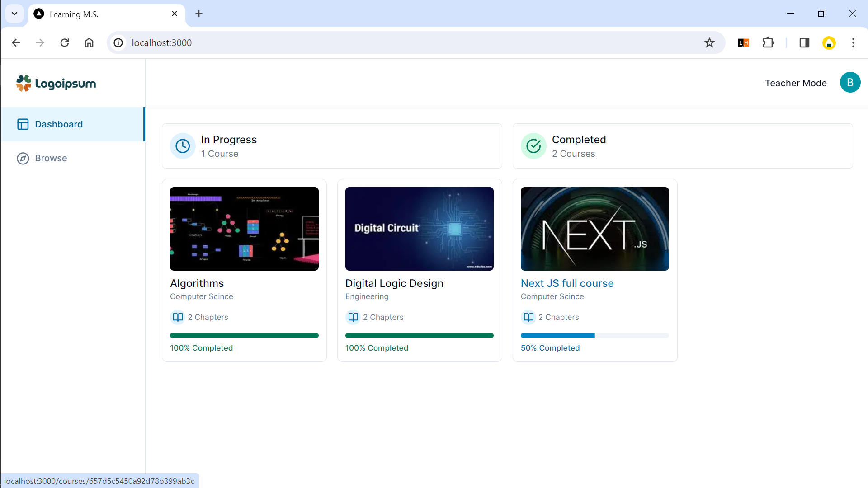The image size is (868, 488).
Task: Click Next JS course progress bar
Action: click(x=594, y=336)
